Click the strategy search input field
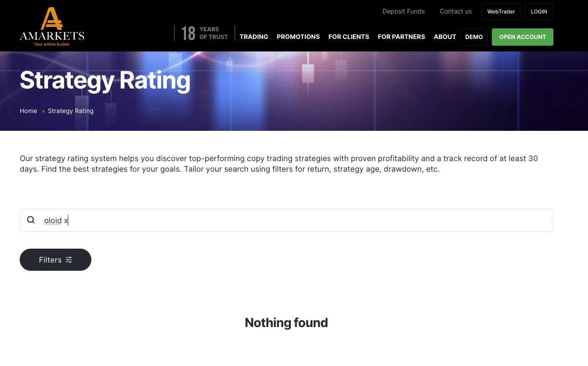This screenshot has width=588, height=366. point(287,220)
